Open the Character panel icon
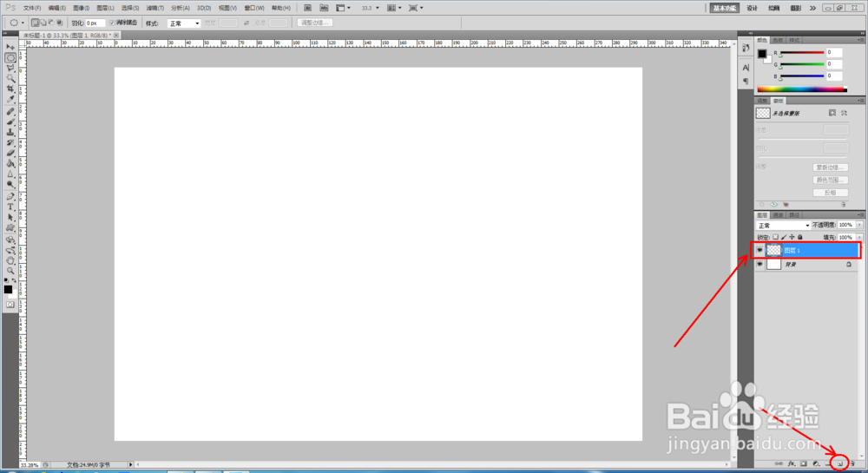The image size is (868, 473). pyautogui.click(x=746, y=68)
